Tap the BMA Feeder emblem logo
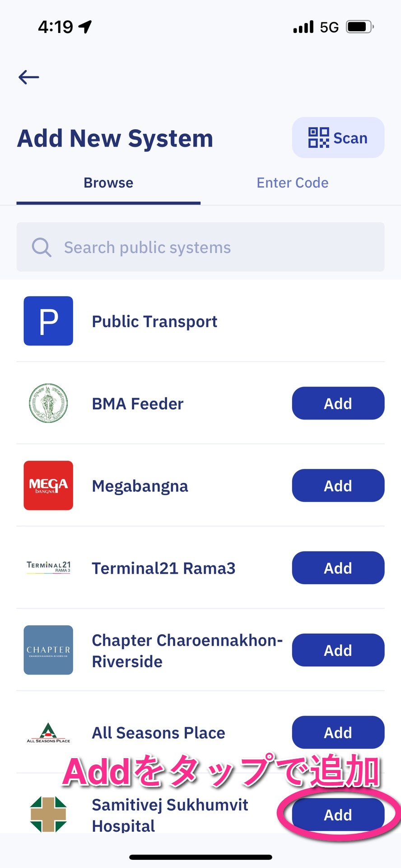Screen dimensions: 401x868 point(48,403)
